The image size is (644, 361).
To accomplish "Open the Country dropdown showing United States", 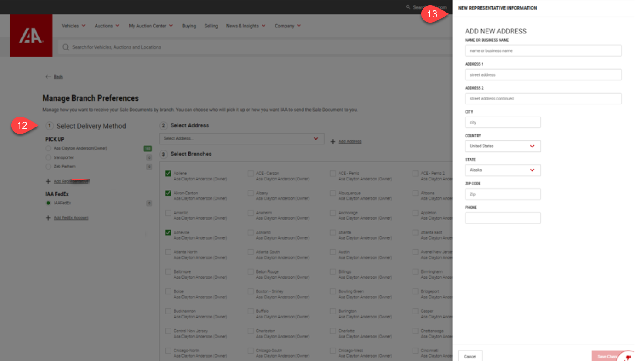I will click(x=503, y=146).
